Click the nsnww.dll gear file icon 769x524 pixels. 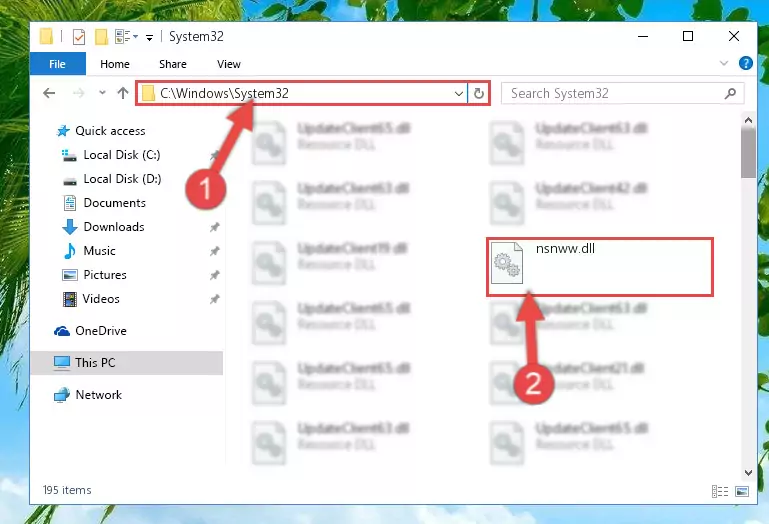click(x=507, y=263)
